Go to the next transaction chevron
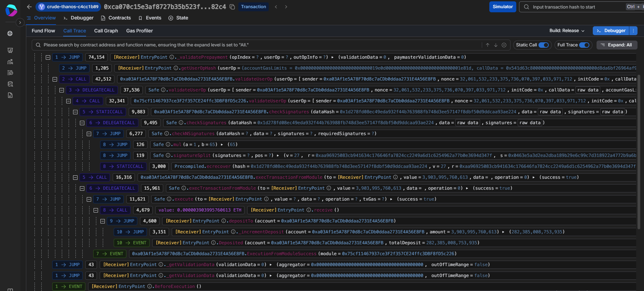 pos(286,7)
